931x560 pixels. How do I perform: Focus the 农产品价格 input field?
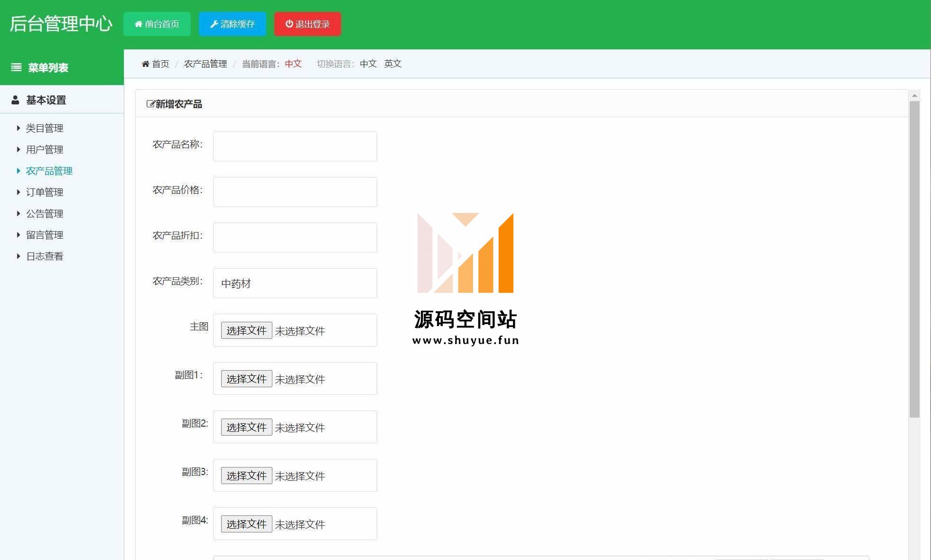295,192
